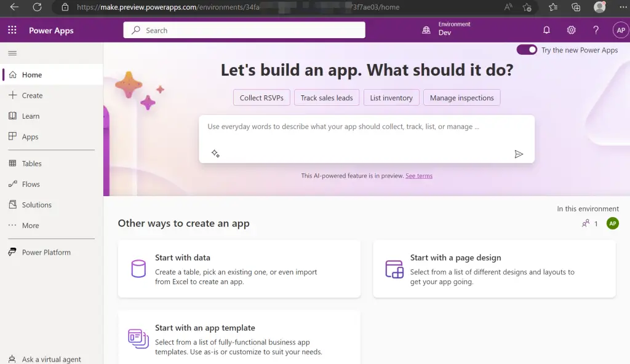Open browser collections icon
The height and width of the screenshot is (364, 630).
tap(576, 7)
